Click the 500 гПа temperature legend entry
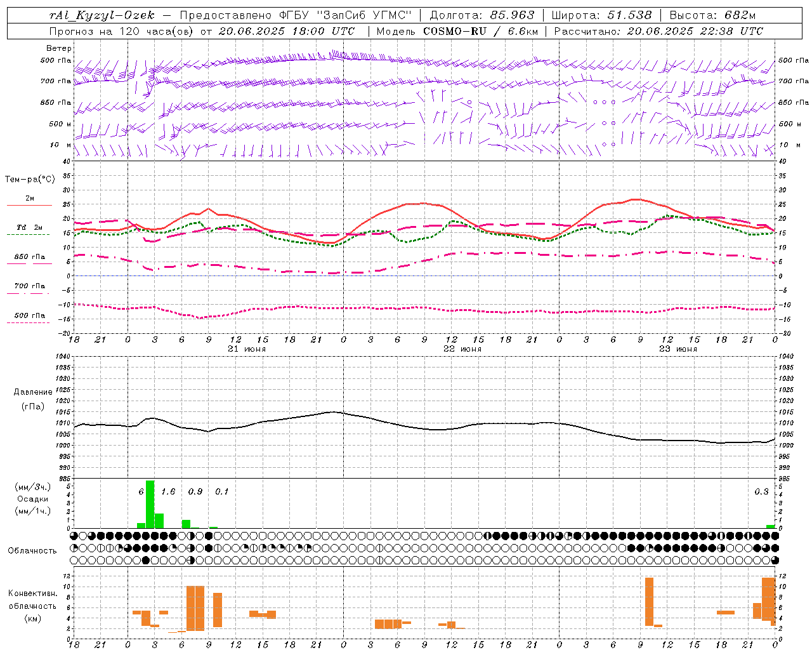 [x=30, y=315]
